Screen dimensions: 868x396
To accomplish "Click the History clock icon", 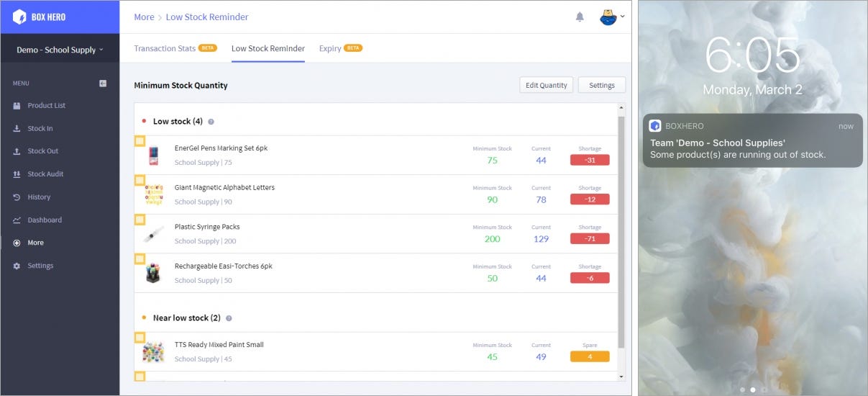I will tap(17, 197).
